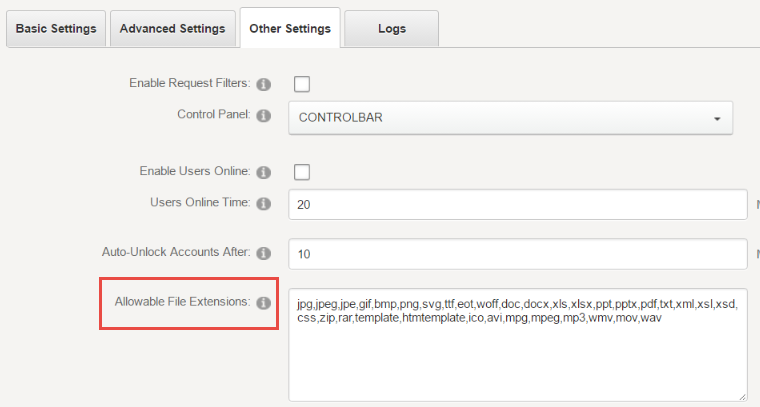Click the dropdown arrow in Control Panel field
The width and height of the screenshot is (760, 407).
coord(717,119)
